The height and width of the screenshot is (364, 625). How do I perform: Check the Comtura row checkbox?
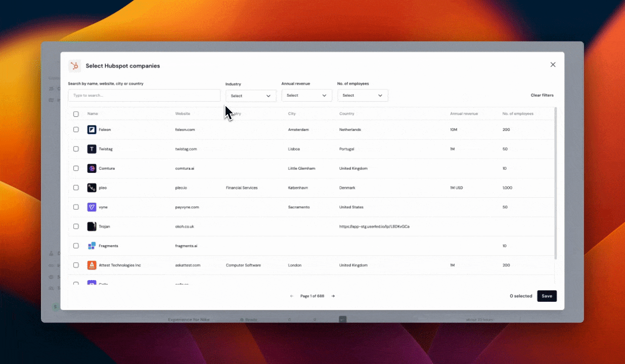[76, 168]
